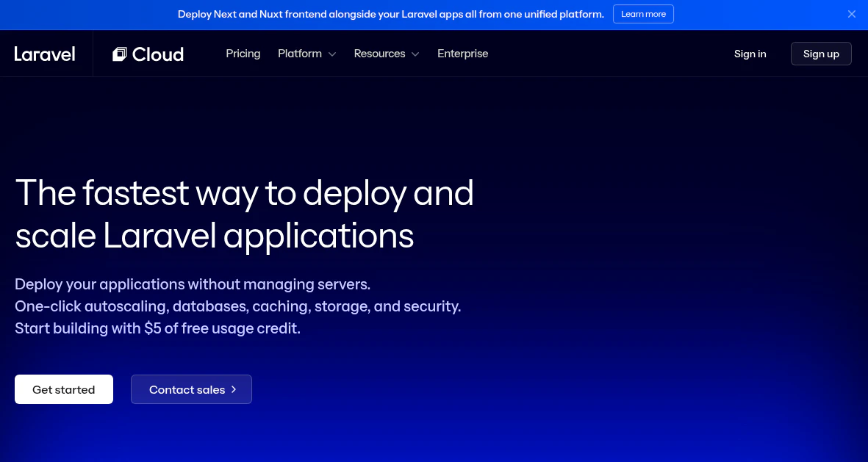Click the banner text about Next and Nuxt
Viewport: 868px width, 462px height.
(391, 15)
